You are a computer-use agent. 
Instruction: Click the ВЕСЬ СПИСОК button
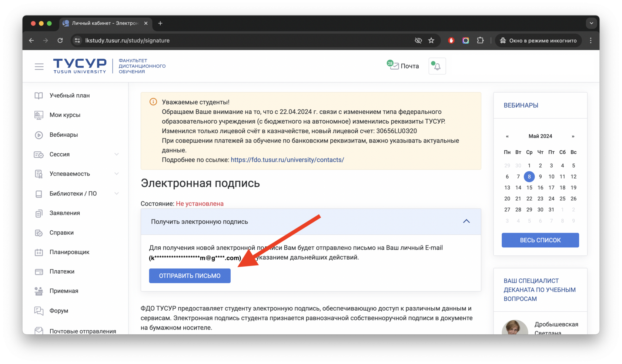coord(540,240)
